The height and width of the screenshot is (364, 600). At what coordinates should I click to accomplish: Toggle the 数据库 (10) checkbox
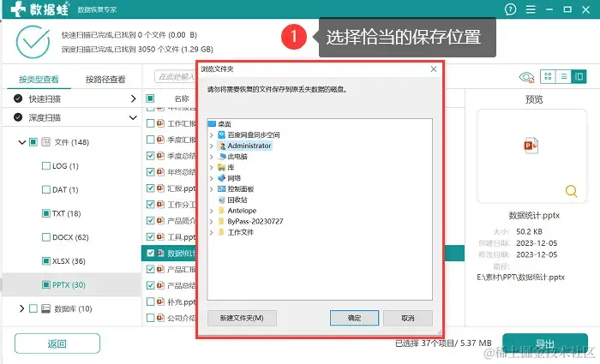coord(33,308)
